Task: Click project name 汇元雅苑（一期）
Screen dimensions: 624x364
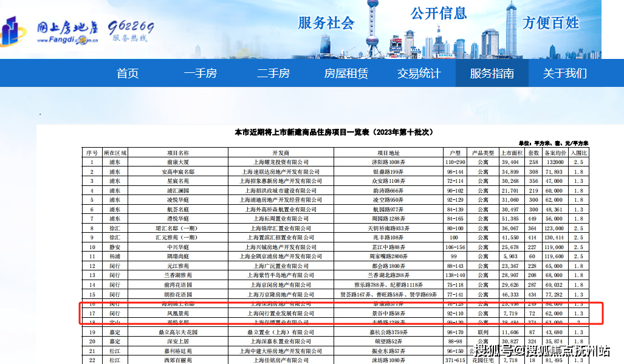Action: coord(176,238)
